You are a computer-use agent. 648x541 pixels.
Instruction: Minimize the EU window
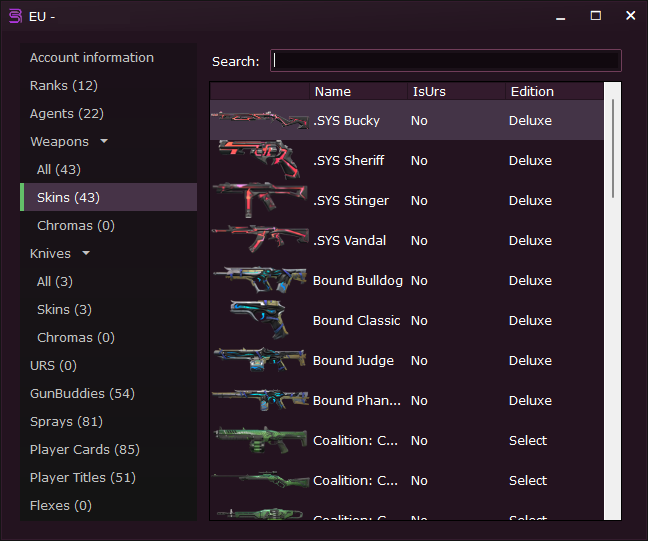pyautogui.click(x=560, y=16)
